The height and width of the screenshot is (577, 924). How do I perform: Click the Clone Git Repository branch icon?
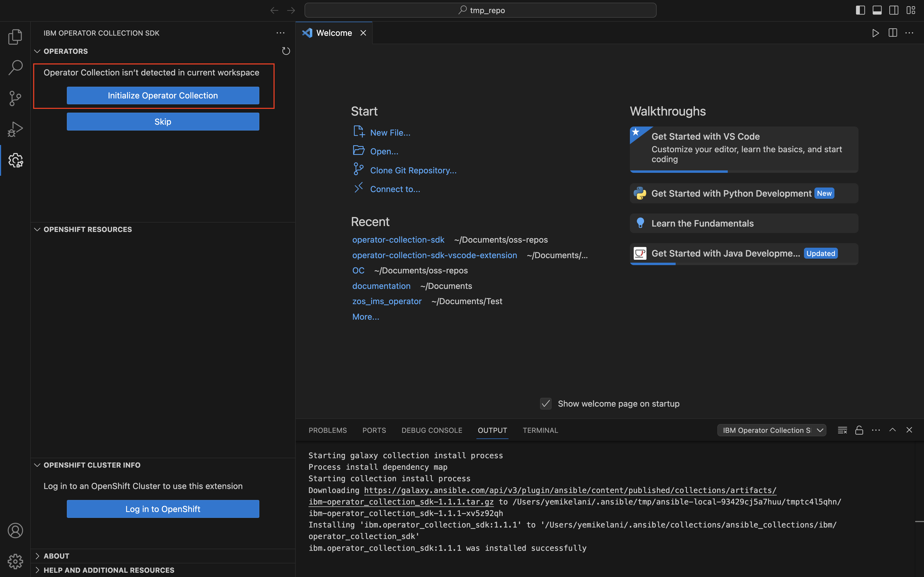pyautogui.click(x=359, y=169)
